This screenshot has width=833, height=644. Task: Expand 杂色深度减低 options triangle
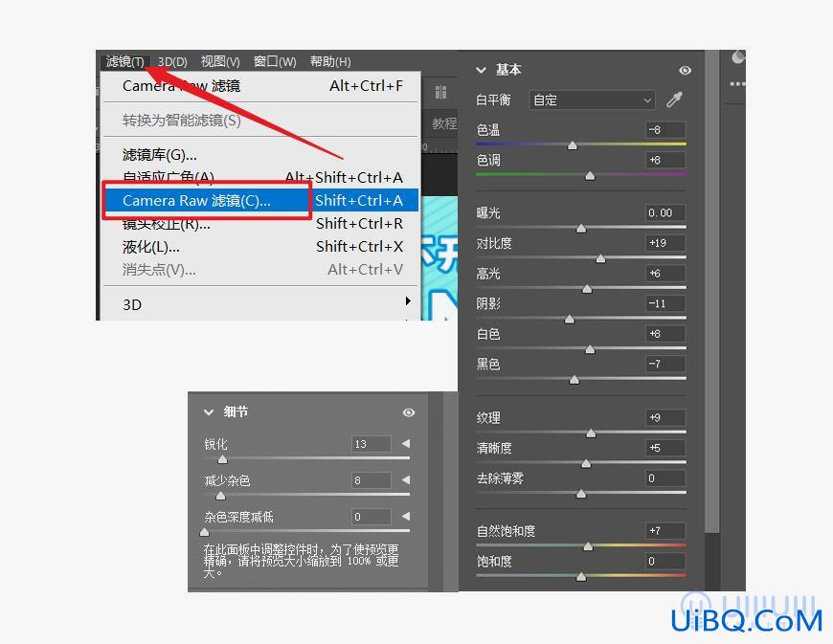(406, 516)
